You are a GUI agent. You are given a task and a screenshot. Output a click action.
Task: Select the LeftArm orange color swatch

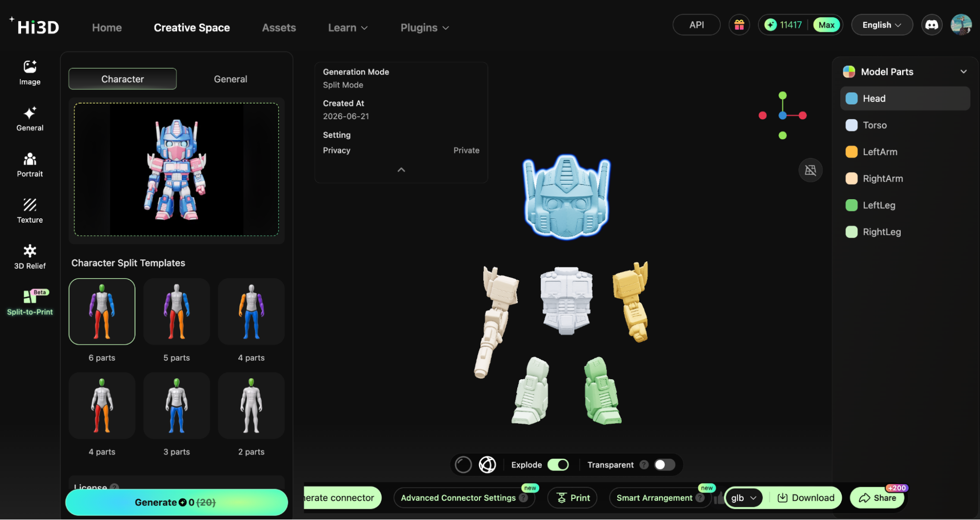(851, 152)
